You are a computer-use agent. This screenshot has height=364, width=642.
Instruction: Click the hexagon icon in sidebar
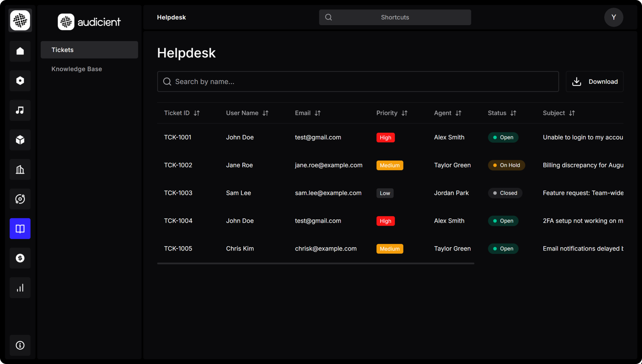pyautogui.click(x=20, y=80)
